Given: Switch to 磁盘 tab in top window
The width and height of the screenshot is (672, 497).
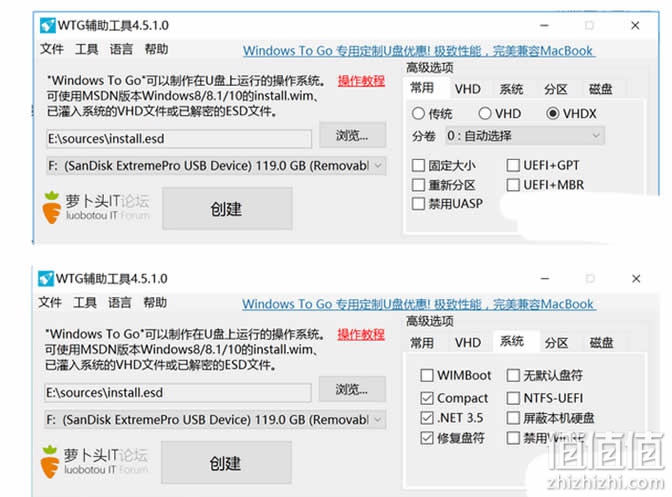Looking at the screenshot, I should point(600,89).
